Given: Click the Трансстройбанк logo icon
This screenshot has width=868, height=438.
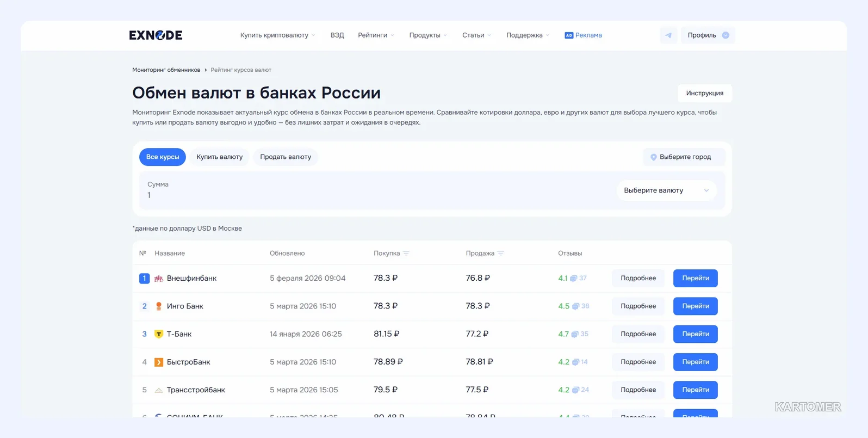Looking at the screenshot, I should coord(159,390).
